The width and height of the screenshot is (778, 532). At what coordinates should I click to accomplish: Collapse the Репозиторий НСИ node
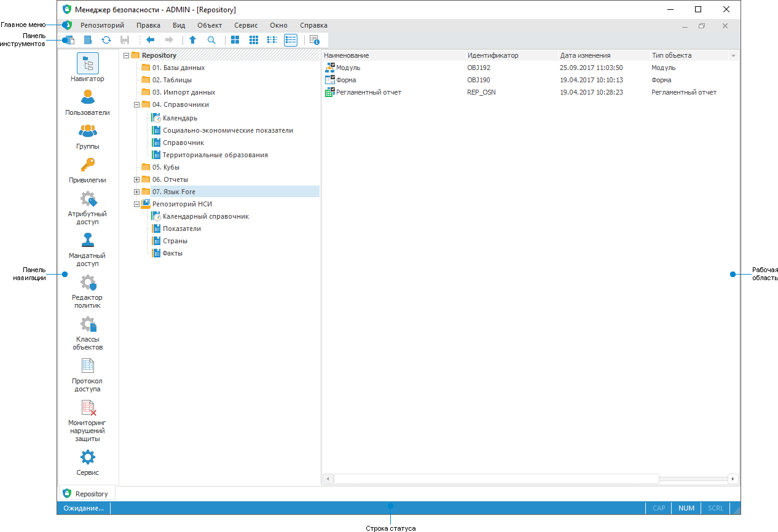pos(136,204)
